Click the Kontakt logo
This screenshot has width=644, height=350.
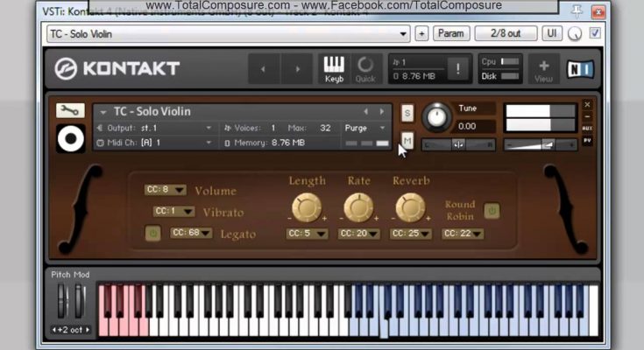coord(117,68)
